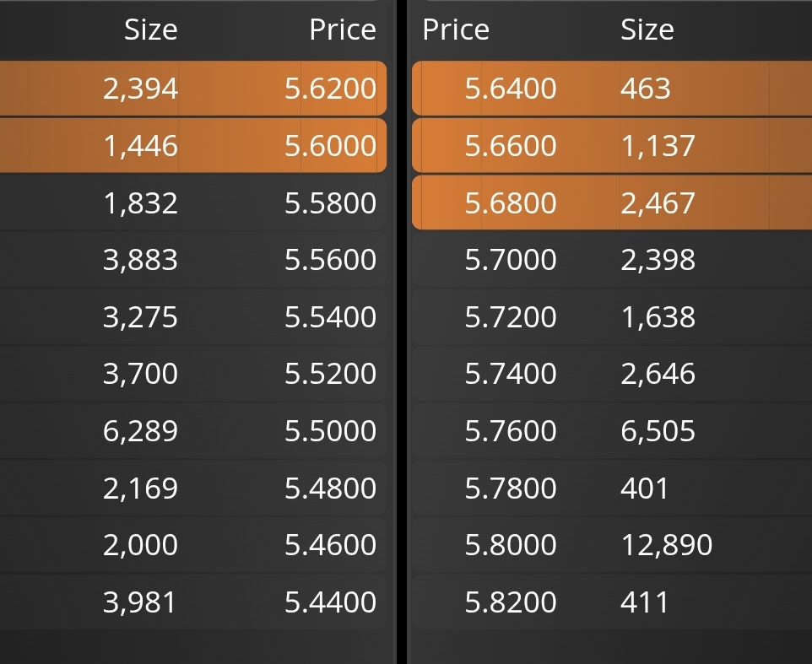The image size is (812, 664).
Task: Select the 5.5000 bid with size 6,289
Action: [x=193, y=430]
